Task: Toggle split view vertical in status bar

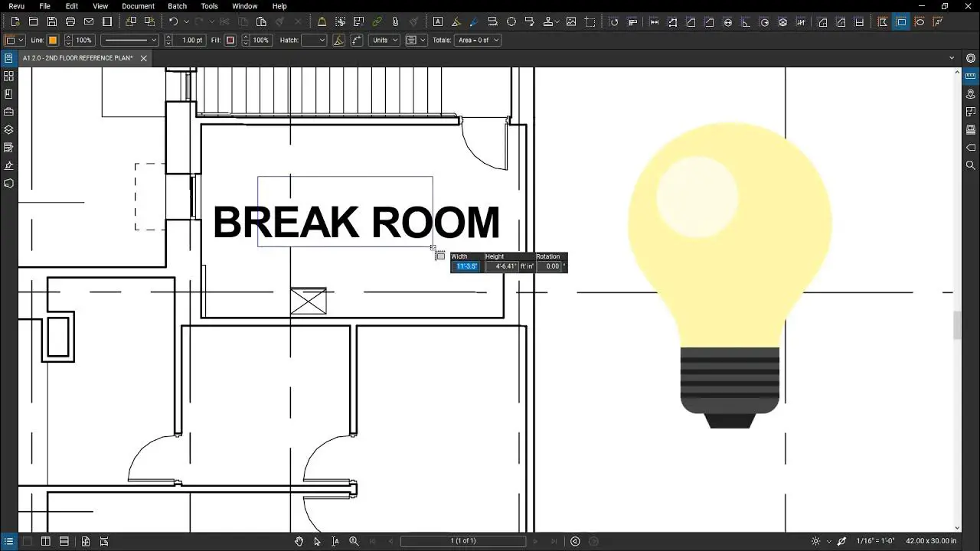Action: pyautogui.click(x=46, y=541)
